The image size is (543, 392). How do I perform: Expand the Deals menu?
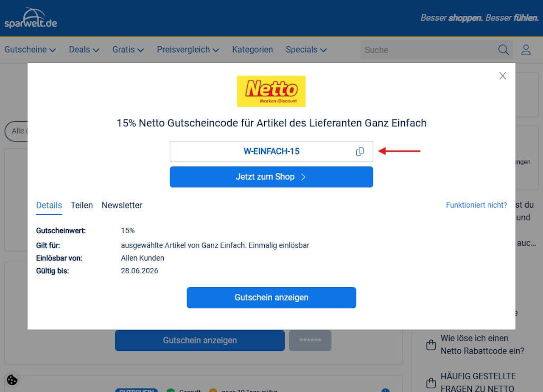(84, 50)
